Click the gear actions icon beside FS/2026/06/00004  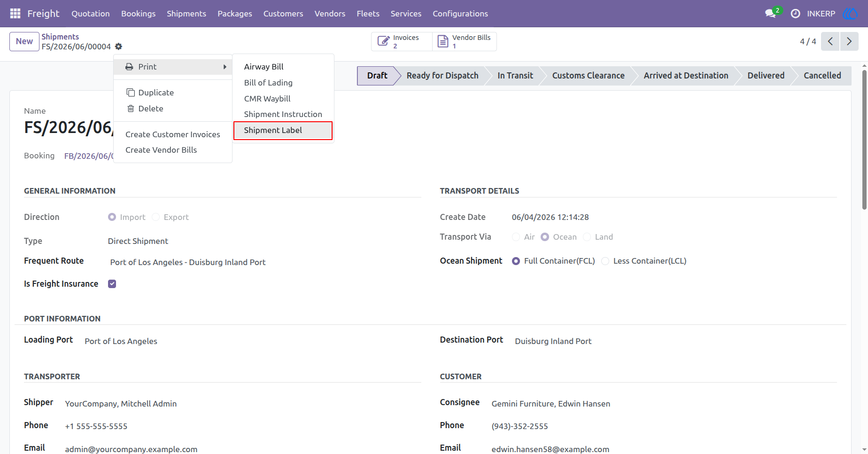point(118,47)
